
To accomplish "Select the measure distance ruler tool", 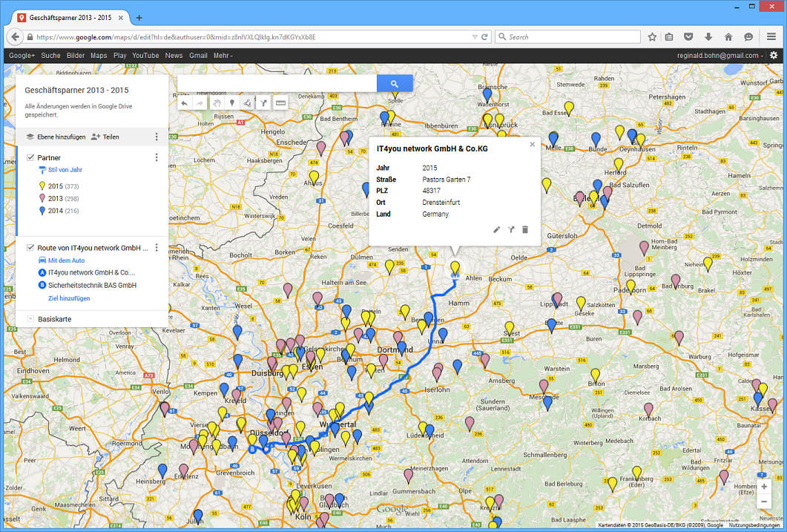I will coord(280,103).
